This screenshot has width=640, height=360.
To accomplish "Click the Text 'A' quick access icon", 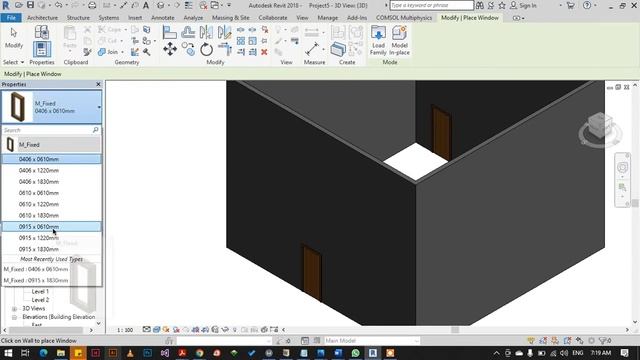I will [146, 5].
